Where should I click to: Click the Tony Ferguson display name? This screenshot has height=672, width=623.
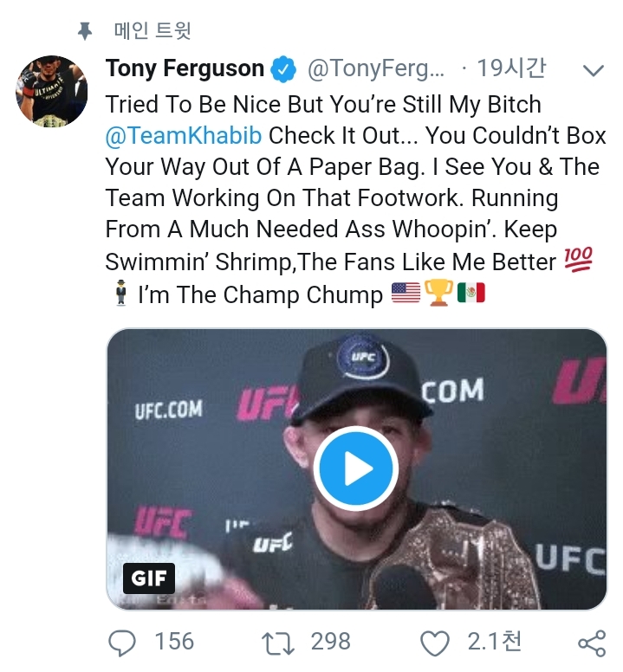(x=185, y=69)
